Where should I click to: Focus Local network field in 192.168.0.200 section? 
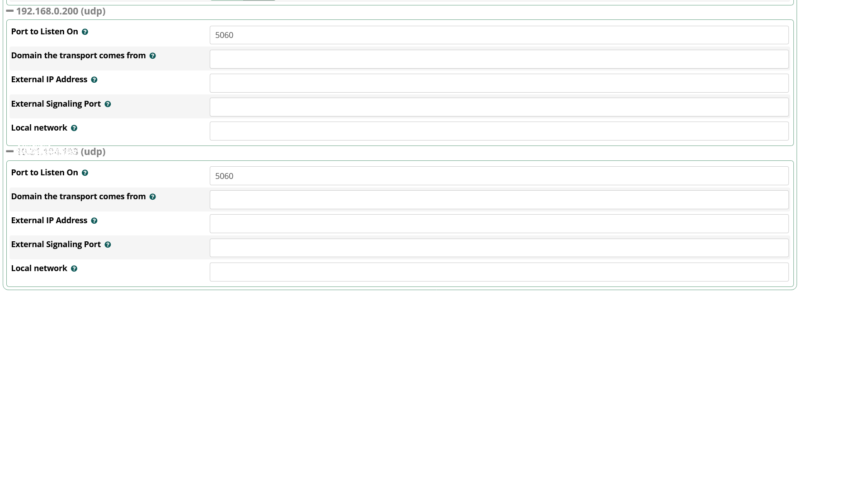pyautogui.click(x=499, y=131)
